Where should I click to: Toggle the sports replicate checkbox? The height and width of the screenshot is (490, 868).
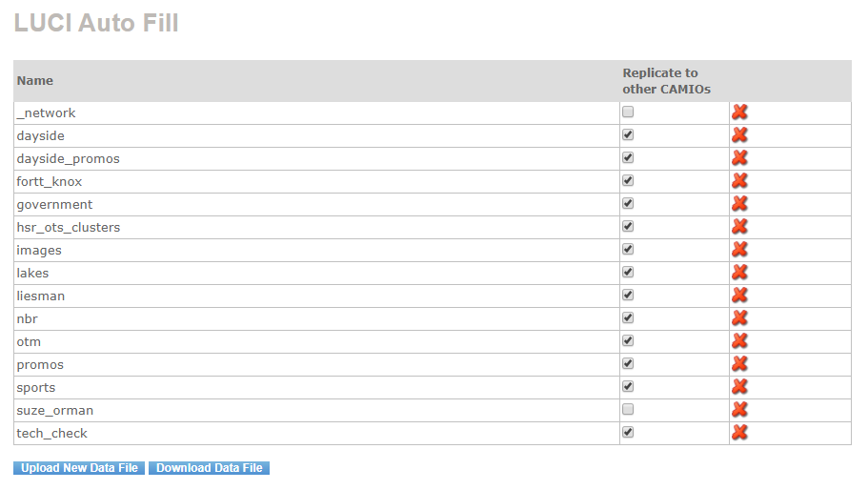pyautogui.click(x=628, y=386)
